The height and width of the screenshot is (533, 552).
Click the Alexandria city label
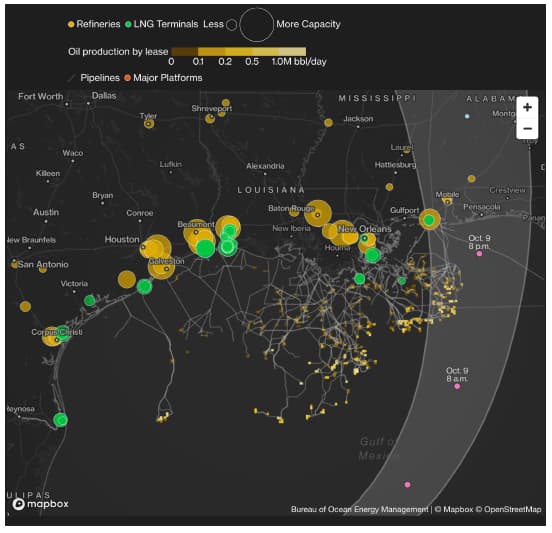tap(265, 165)
